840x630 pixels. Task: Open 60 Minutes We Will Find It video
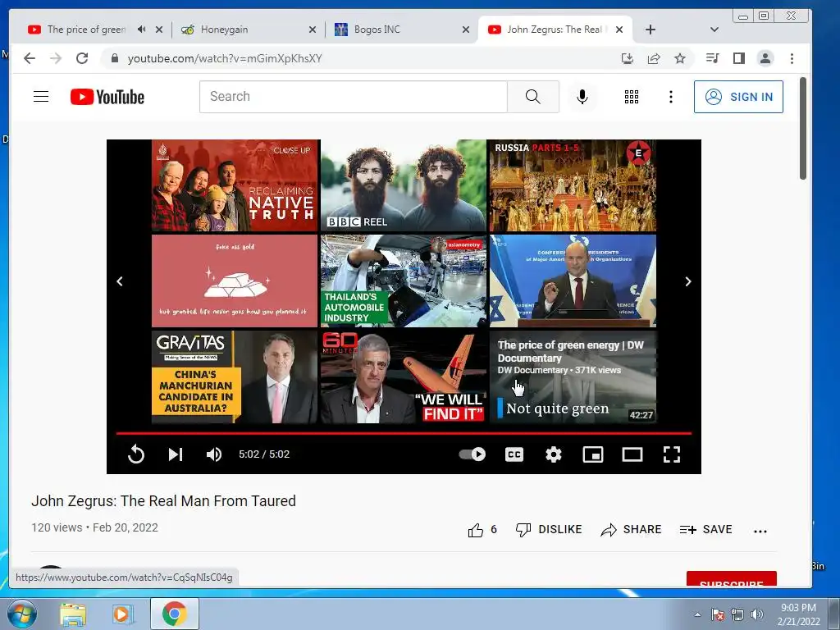coord(404,377)
